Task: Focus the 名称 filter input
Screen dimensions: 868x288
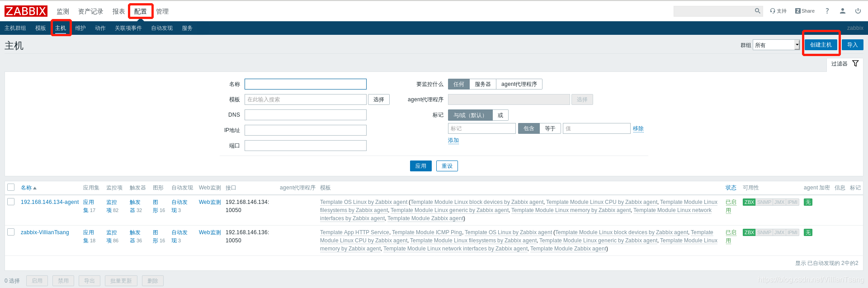Action: point(306,84)
